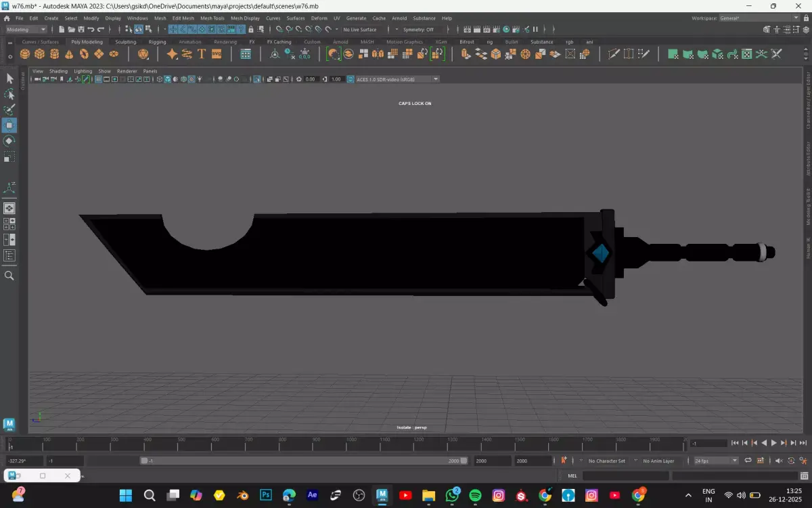
Task: Toggle the grid display in the viewport toolbar
Action: [x=98, y=79]
